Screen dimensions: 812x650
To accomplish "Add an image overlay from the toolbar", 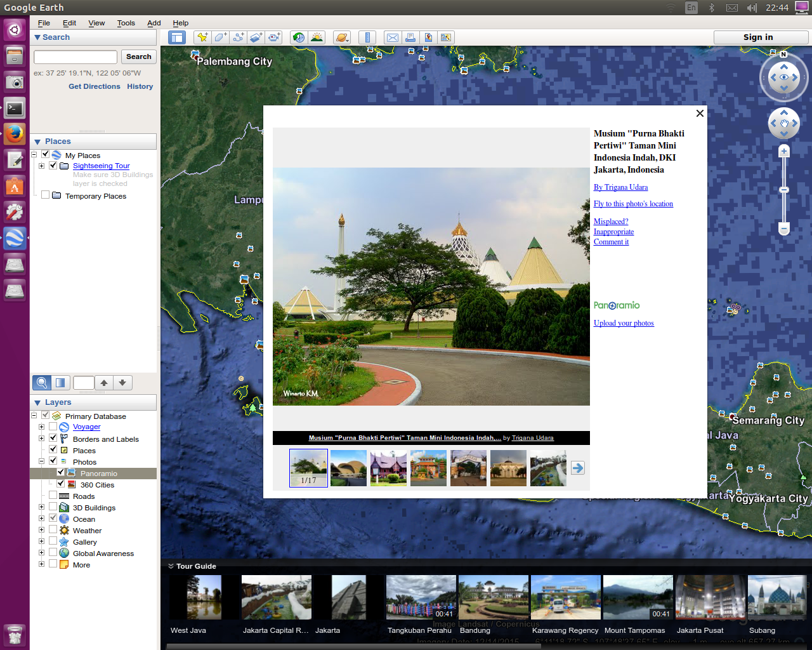I will [256, 37].
